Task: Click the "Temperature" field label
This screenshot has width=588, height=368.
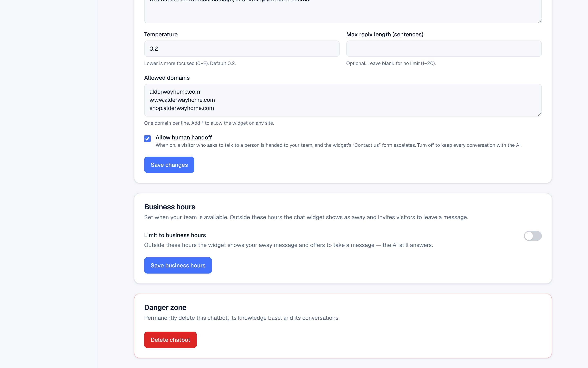Action: tap(161, 34)
